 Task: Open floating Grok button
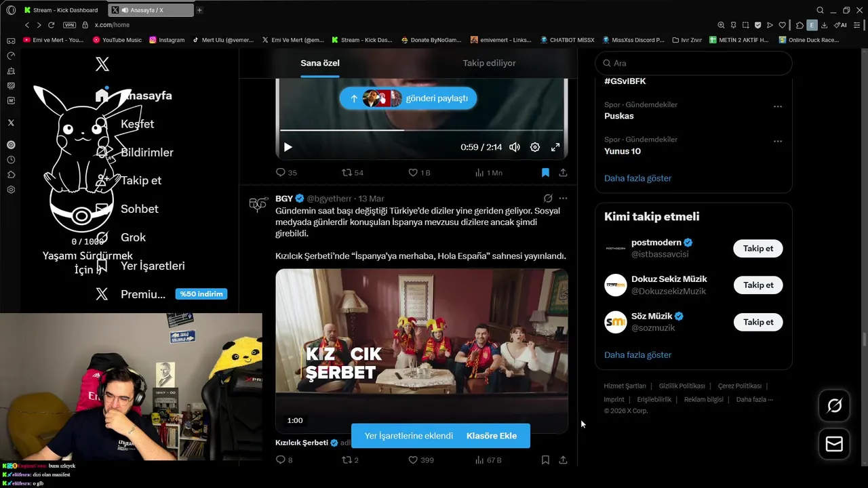tap(834, 406)
